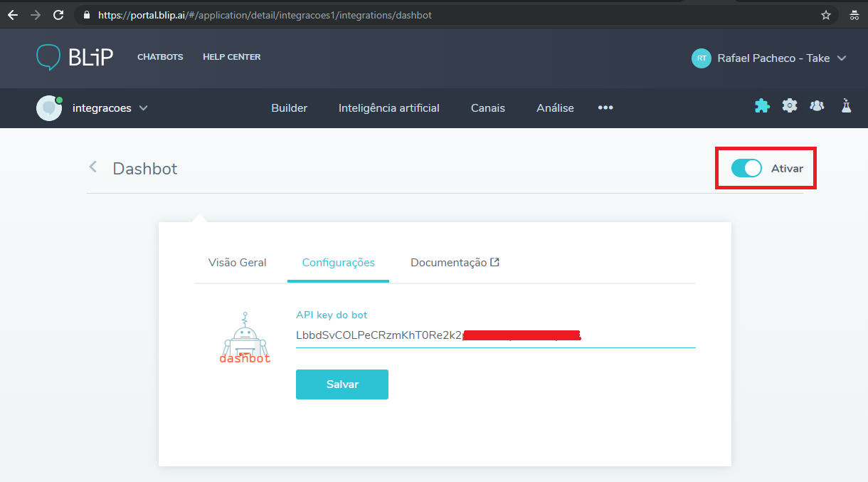Click the BLiP logo
The image size is (868, 482).
pos(75,57)
